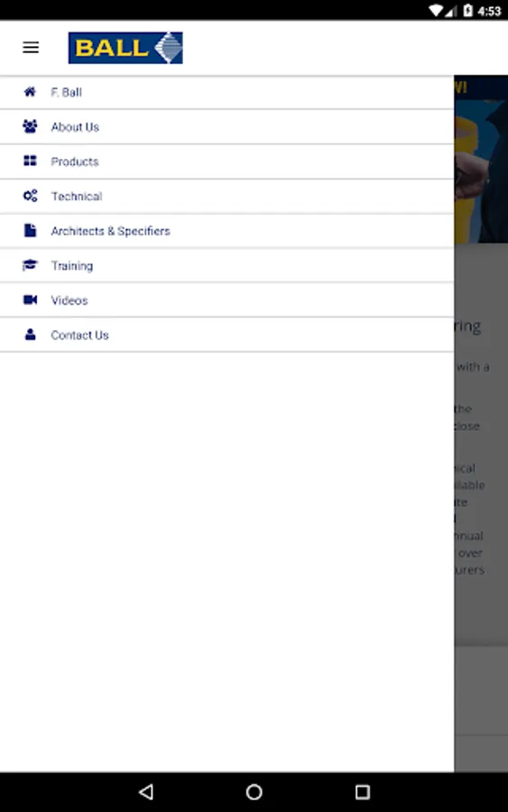This screenshot has height=812, width=508.
Task: Tap the gears icon beside Technical
Action: click(x=30, y=196)
